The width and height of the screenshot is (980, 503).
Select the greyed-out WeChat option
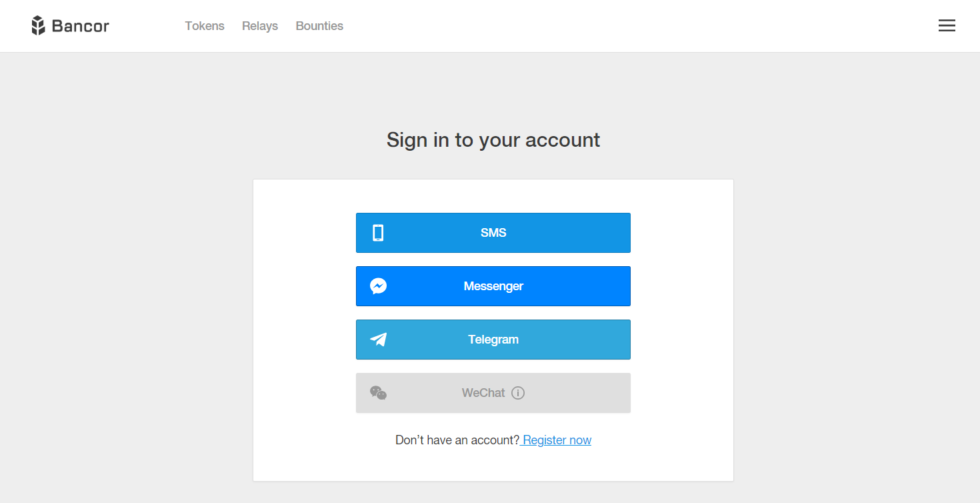pyautogui.click(x=493, y=393)
